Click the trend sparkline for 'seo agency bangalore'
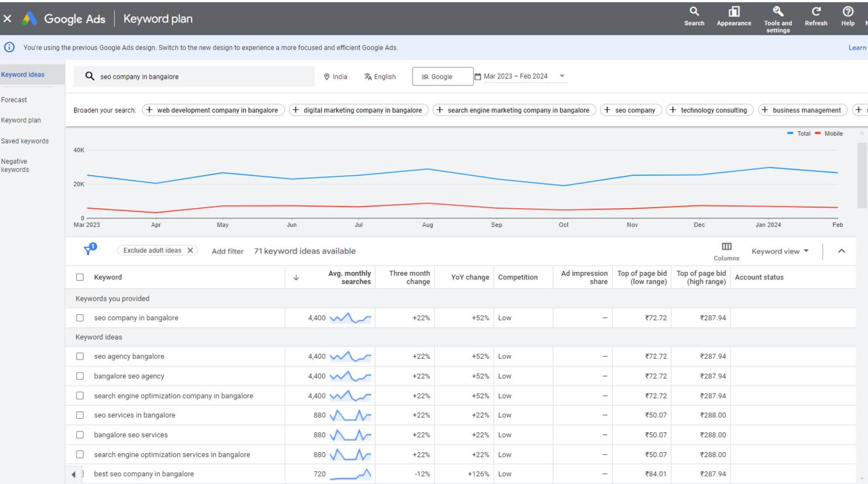Image resolution: width=868 pixels, height=484 pixels. 350,357
